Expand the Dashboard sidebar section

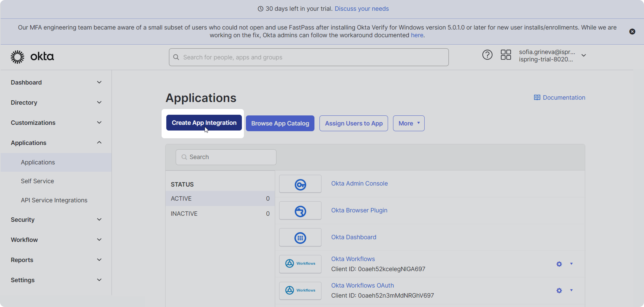tap(99, 82)
